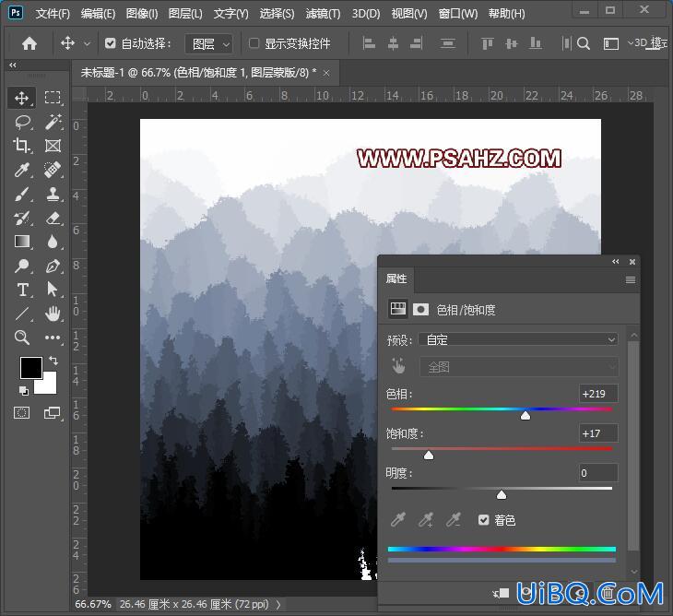
Task: Click the Lightness slider handle
Action: [501, 495]
